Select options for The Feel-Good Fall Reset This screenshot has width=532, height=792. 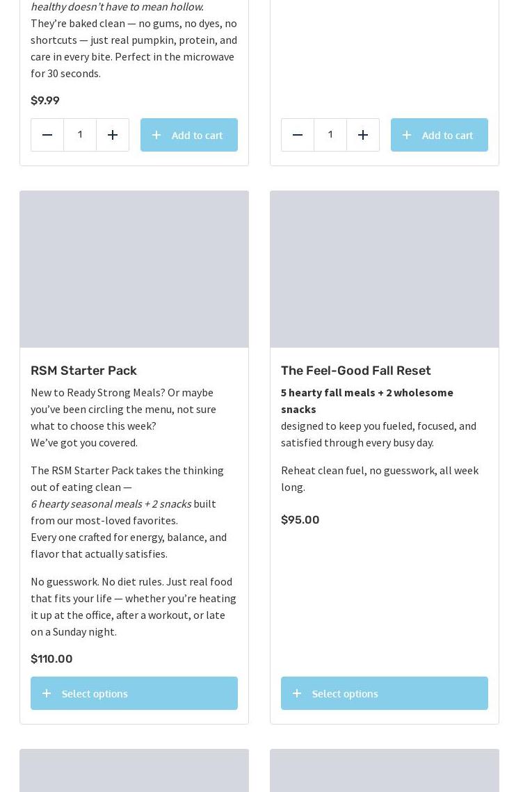pyautogui.click(x=385, y=693)
